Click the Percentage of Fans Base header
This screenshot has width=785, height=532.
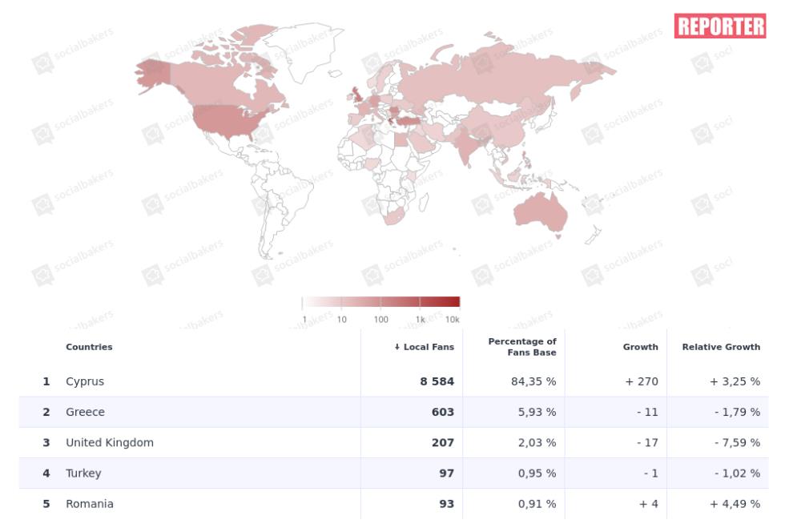[522, 347]
